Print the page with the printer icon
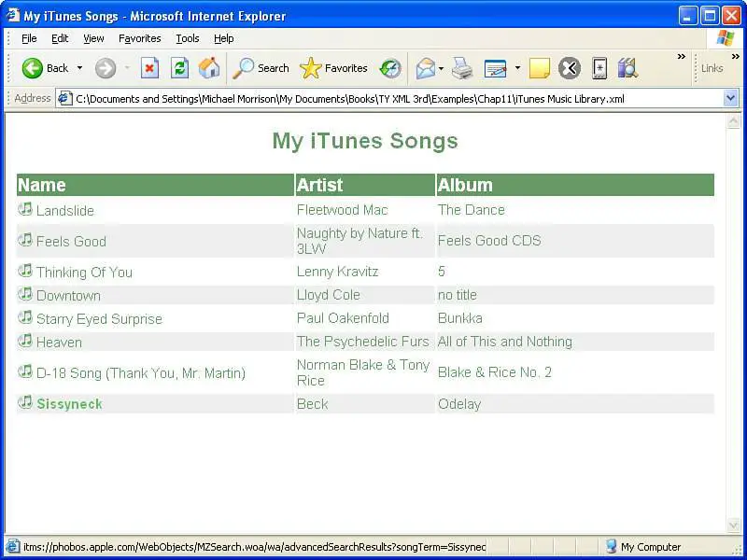 [x=461, y=68]
